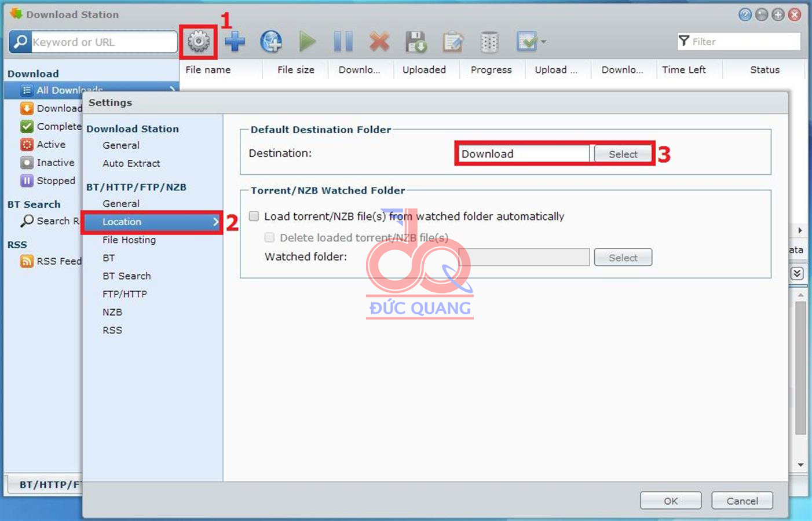Screen dimensions: 812x521
Task: Click the double-chevron collapse button at right
Action: (798, 273)
